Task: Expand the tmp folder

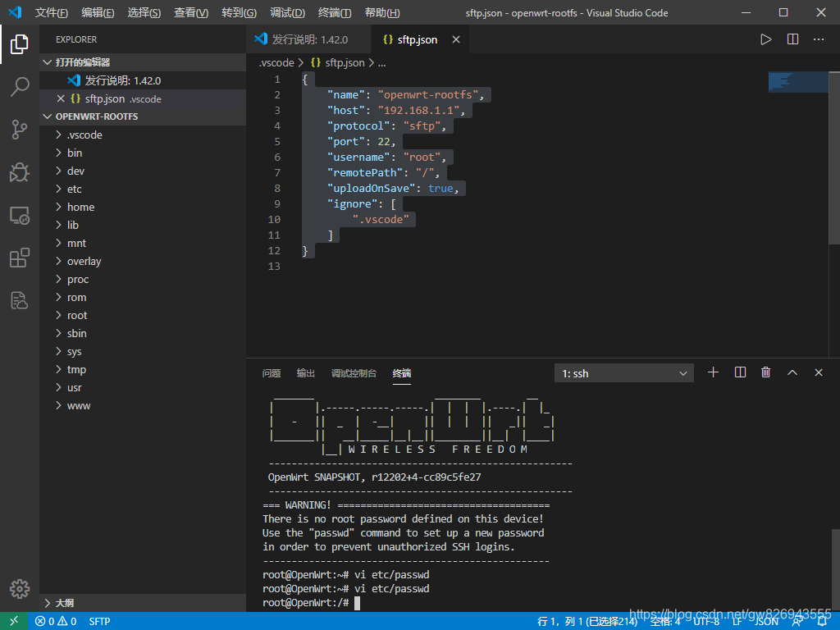Action: [143, 370]
